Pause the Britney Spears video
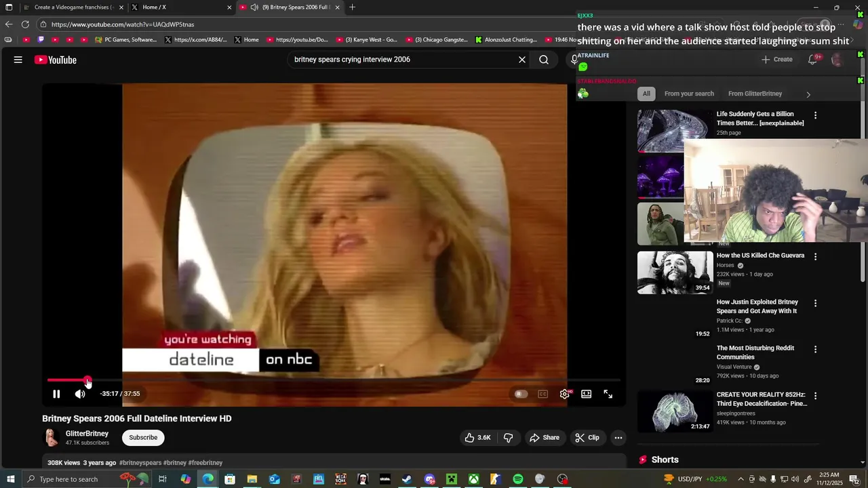Viewport: 868px width, 488px height. pos(56,394)
